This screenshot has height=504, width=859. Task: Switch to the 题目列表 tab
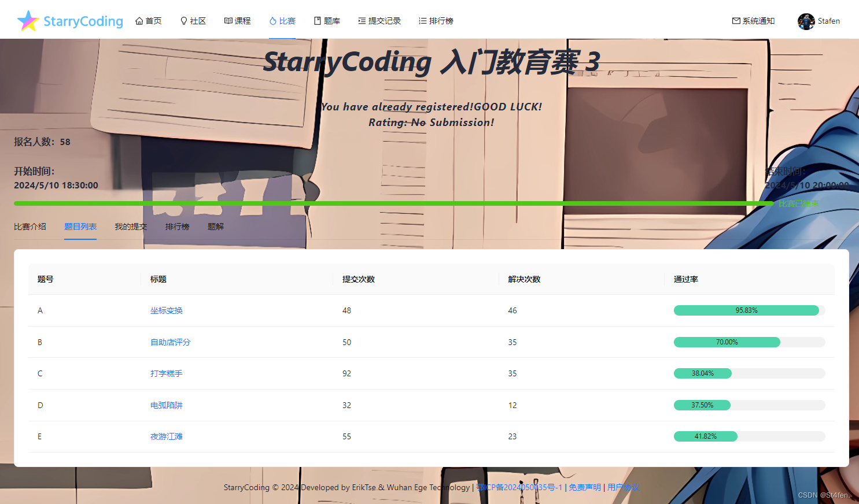pyautogui.click(x=80, y=227)
